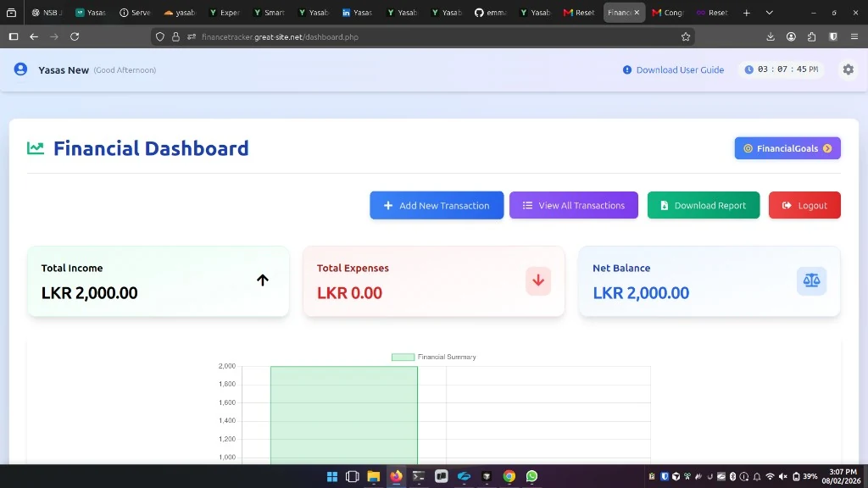This screenshot has height=488, width=868.
Task: Click Add New Transaction button
Action: (x=437, y=205)
